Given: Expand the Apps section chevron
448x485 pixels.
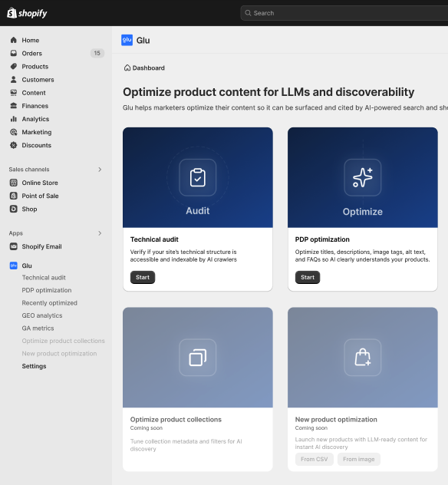Looking at the screenshot, I should coord(100,233).
